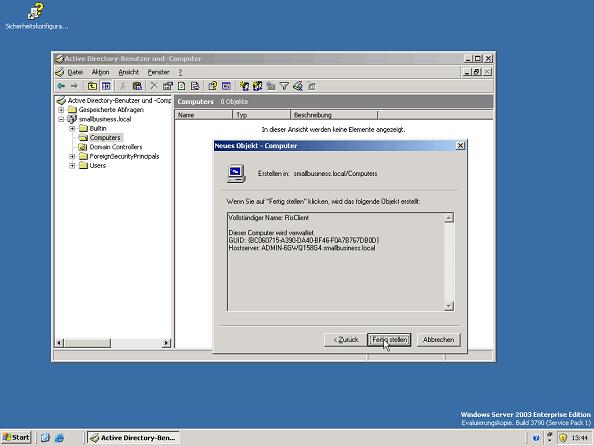Image resolution: width=594 pixels, height=446 pixels.
Task: Click the create new group icon
Action: point(258,86)
